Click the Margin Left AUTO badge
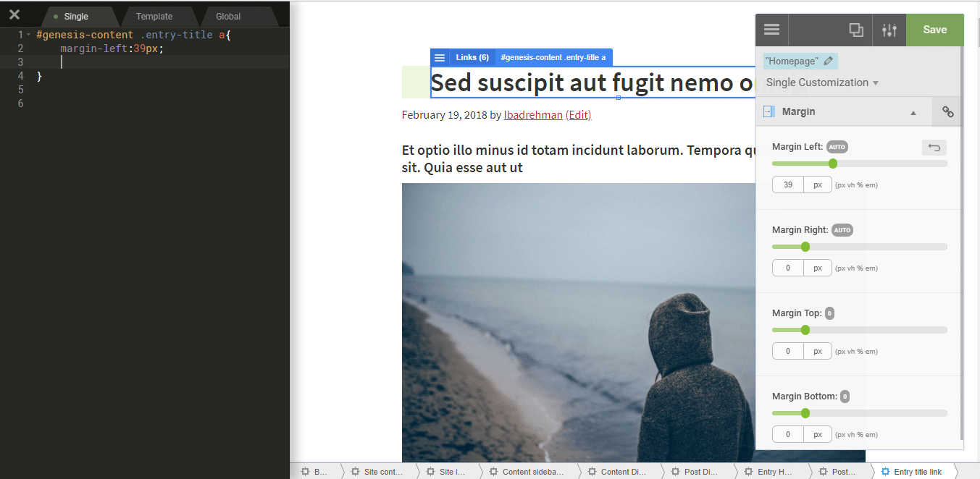Image resolution: width=980 pixels, height=479 pixels. (837, 146)
